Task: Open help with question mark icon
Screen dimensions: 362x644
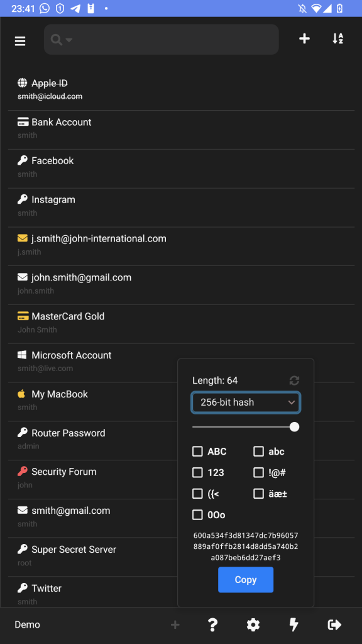Action: pos(212,625)
